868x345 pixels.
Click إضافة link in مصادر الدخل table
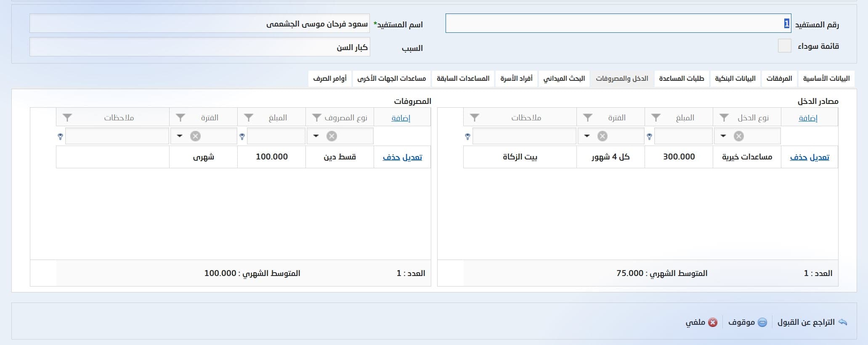[808, 118]
